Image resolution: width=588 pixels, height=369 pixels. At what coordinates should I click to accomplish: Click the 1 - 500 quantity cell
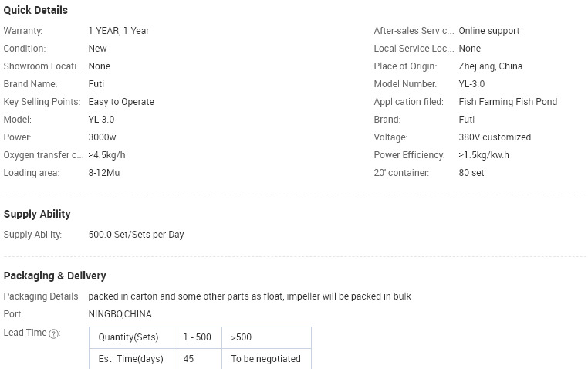click(198, 337)
